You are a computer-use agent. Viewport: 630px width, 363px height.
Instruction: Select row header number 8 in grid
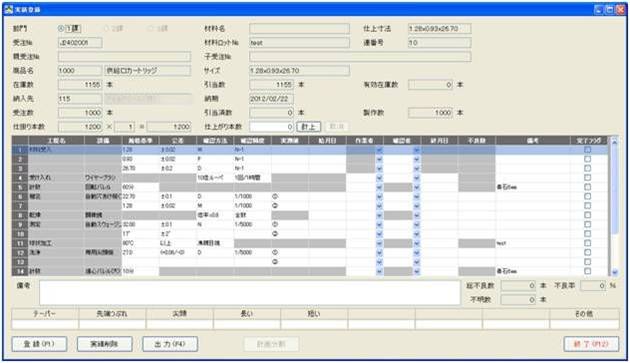[x=20, y=215]
